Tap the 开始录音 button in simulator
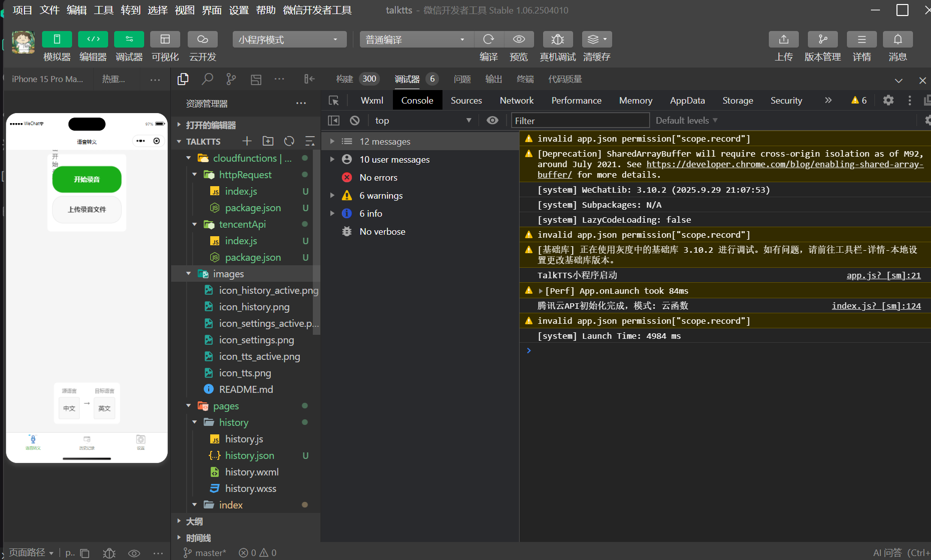Image resolution: width=931 pixels, height=560 pixels. coord(87,179)
